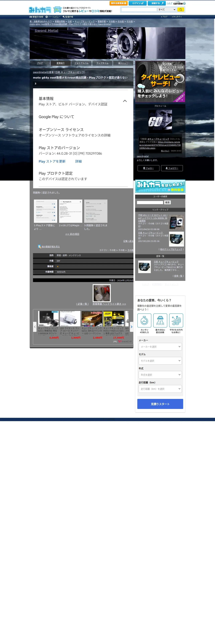Open the メーカーを選択 dropdown

160,347
